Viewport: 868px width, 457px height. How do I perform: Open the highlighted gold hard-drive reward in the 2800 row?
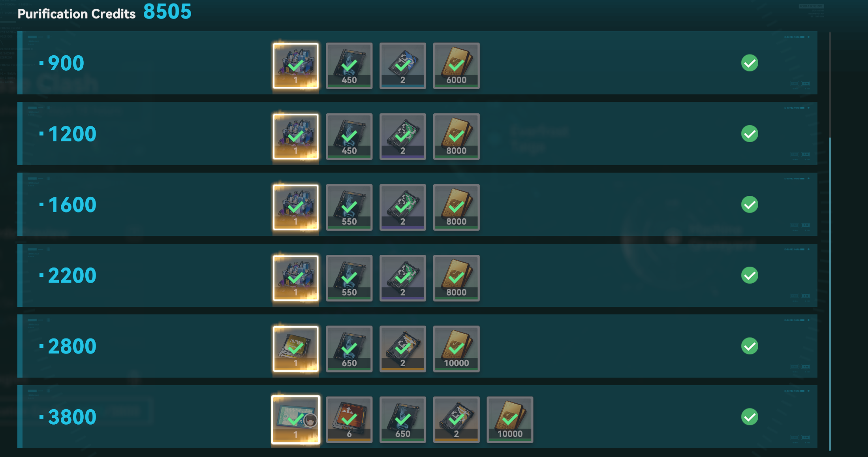(295, 349)
